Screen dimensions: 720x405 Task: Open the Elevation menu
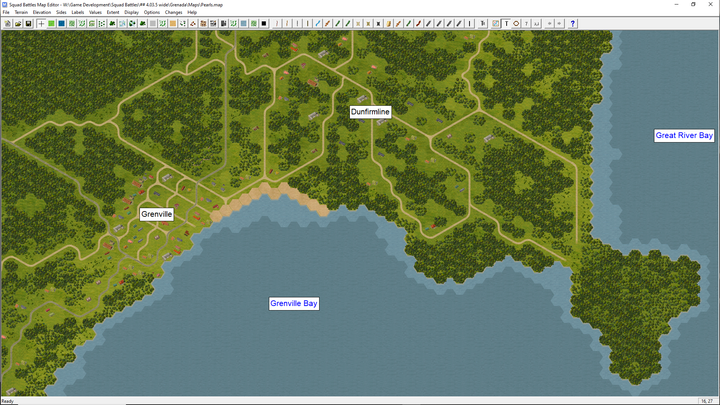[x=42, y=12]
